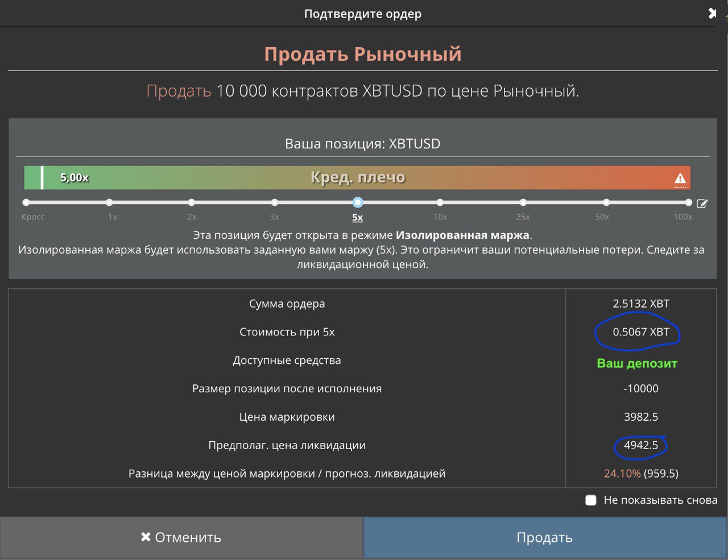The width and height of the screenshot is (728, 560).
Task: Select 1x leverage
Action: click(109, 202)
